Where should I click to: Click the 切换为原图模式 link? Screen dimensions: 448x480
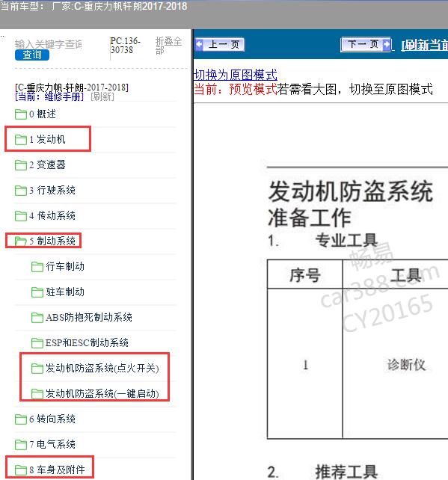(235, 75)
